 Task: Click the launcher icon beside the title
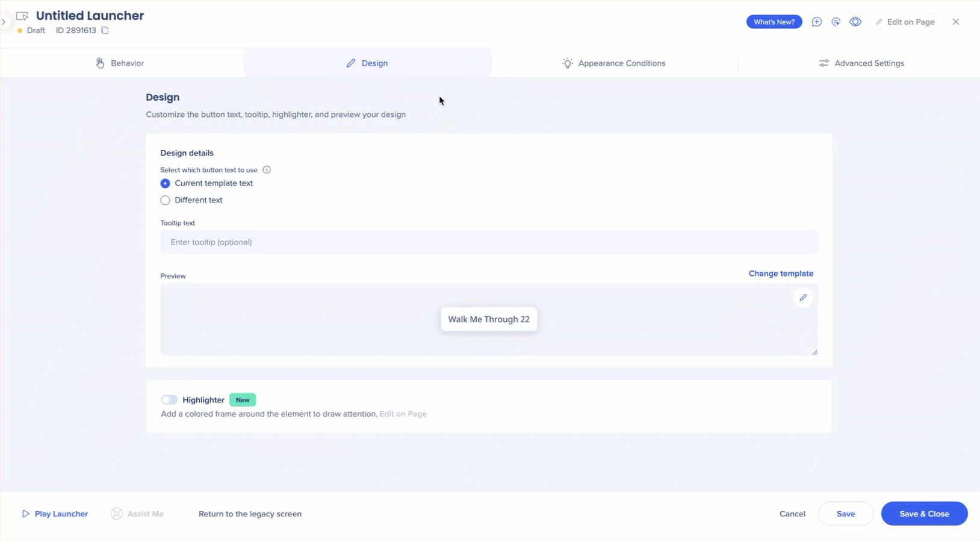tap(22, 16)
